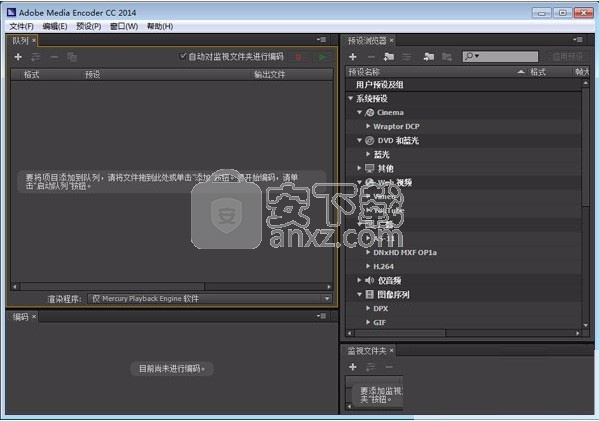Open the 帮助(H) menu

click(x=160, y=26)
